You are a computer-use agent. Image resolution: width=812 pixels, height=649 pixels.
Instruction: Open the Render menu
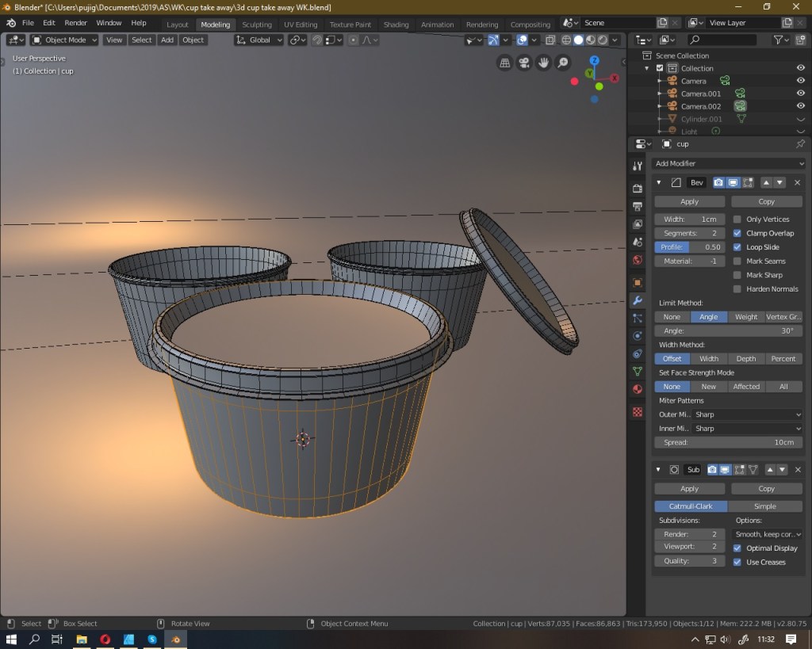[75, 23]
